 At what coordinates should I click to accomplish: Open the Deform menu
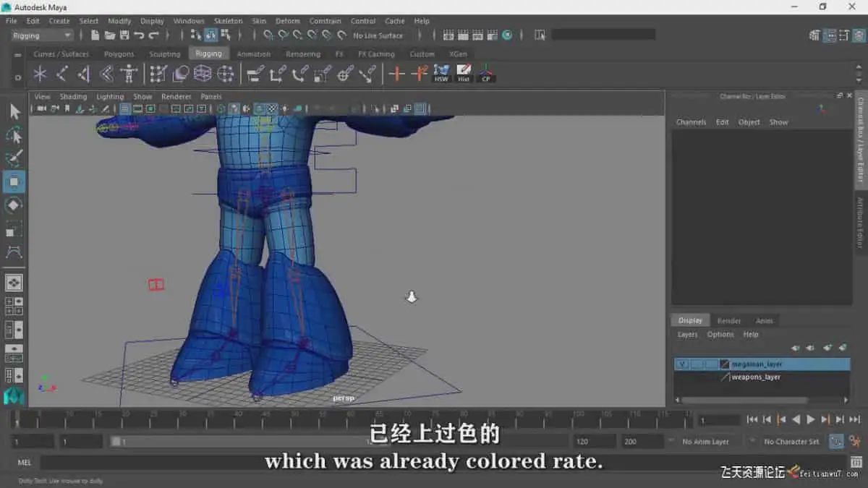[x=288, y=21]
